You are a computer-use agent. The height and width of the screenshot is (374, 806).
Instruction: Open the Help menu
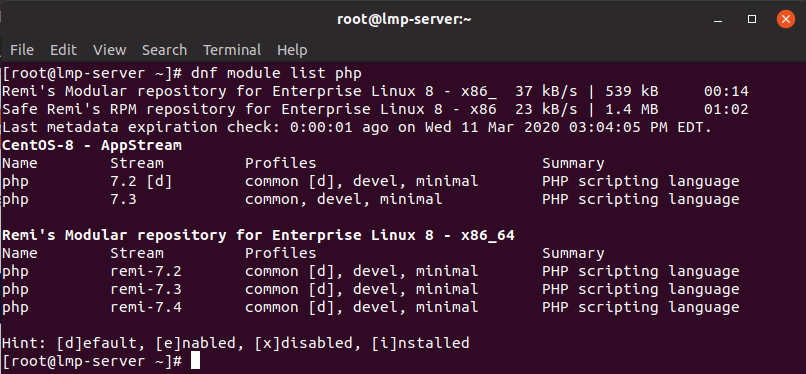pyautogui.click(x=292, y=50)
